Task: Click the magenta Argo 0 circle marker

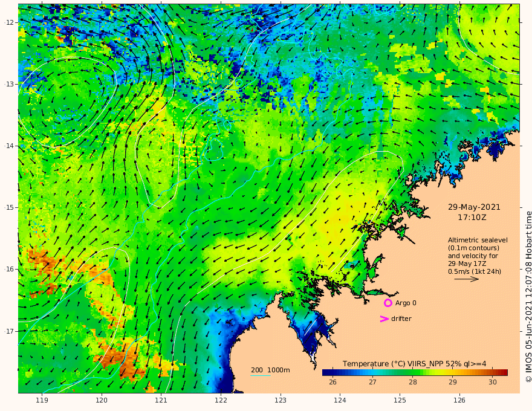Action: (388, 303)
